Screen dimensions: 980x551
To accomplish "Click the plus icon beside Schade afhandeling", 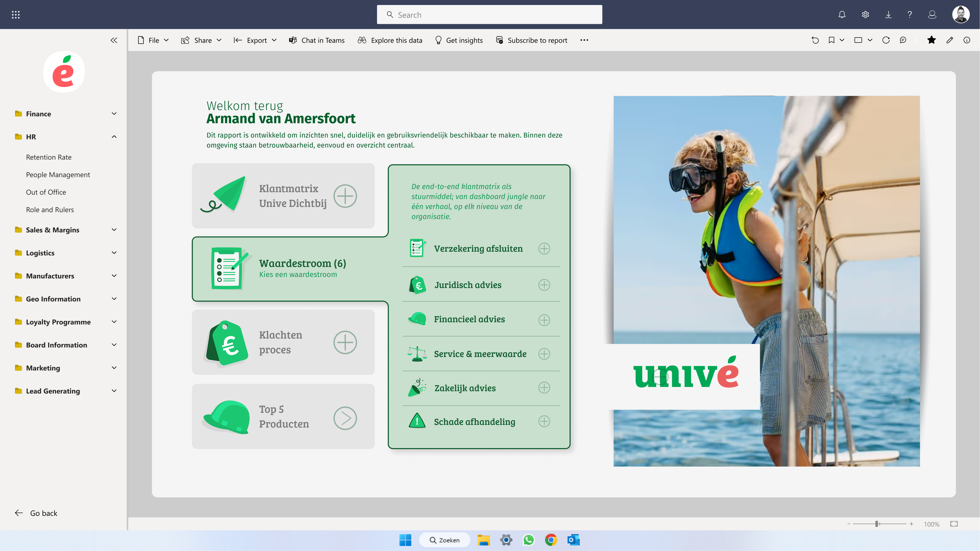I will pyautogui.click(x=544, y=421).
